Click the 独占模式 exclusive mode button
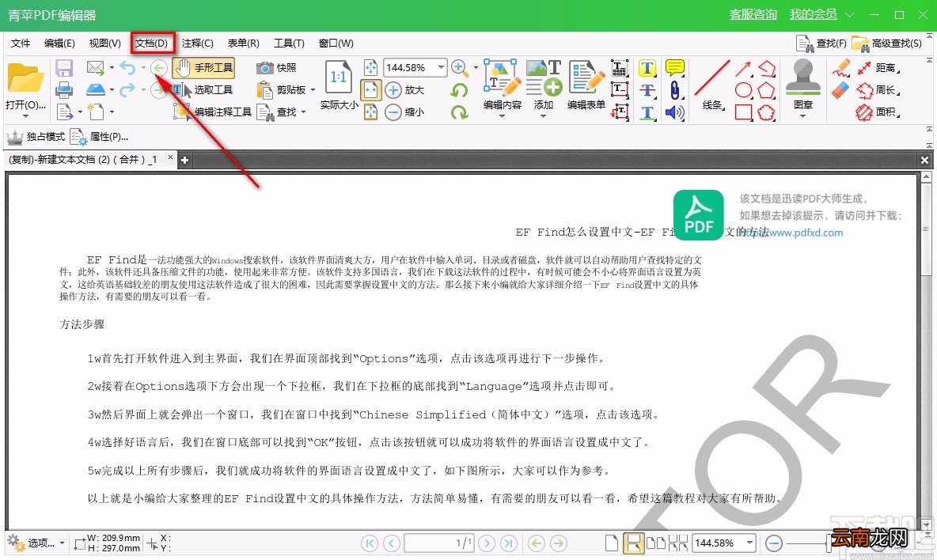Screen dimensions: 937x560 (36, 137)
